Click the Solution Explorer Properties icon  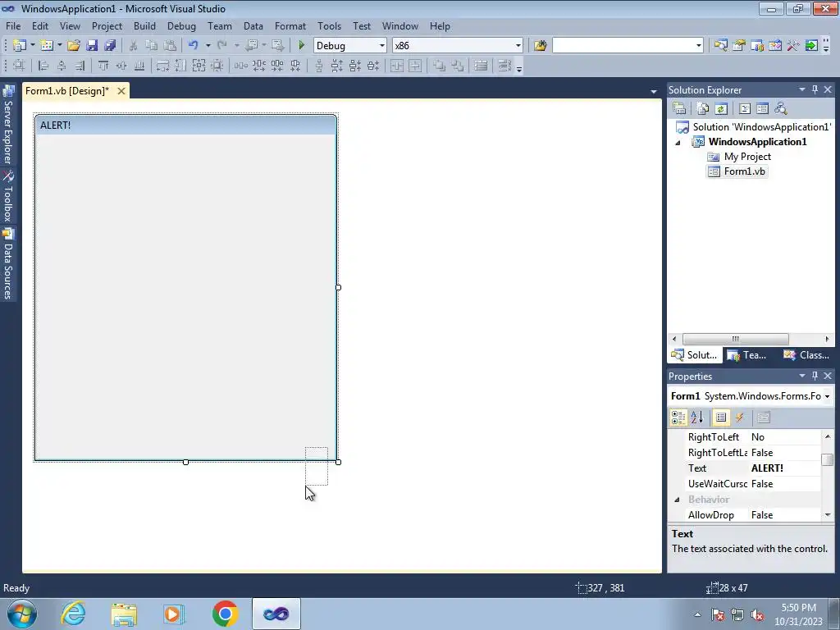point(679,109)
